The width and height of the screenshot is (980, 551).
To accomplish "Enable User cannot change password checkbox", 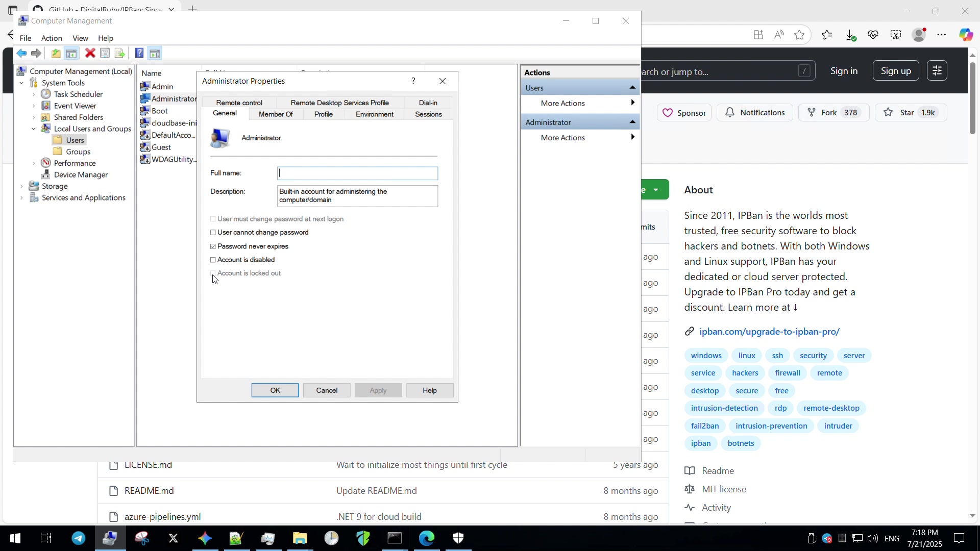I will (x=213, y=233).
